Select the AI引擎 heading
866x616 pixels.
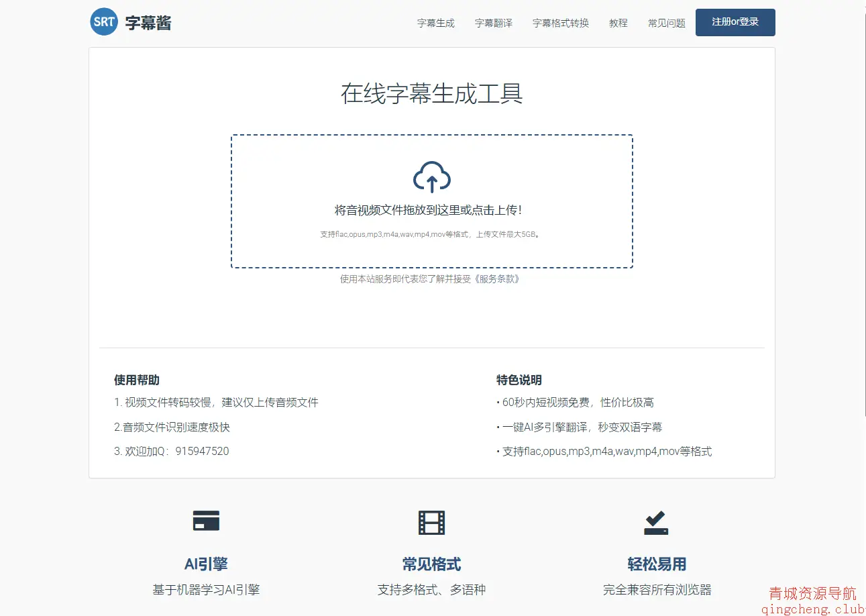tap(206, 564)
